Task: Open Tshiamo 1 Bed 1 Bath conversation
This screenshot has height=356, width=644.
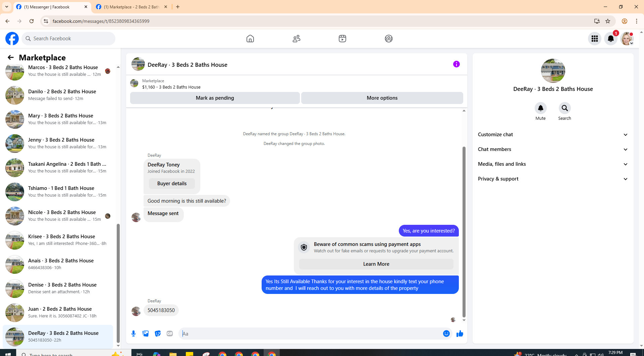Action: tap(58, 192)
